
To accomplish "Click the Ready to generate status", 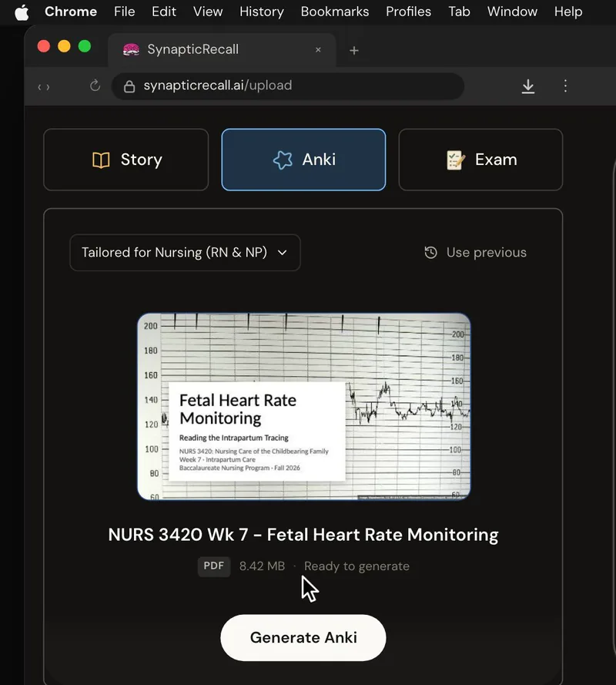I will (357, 566).
